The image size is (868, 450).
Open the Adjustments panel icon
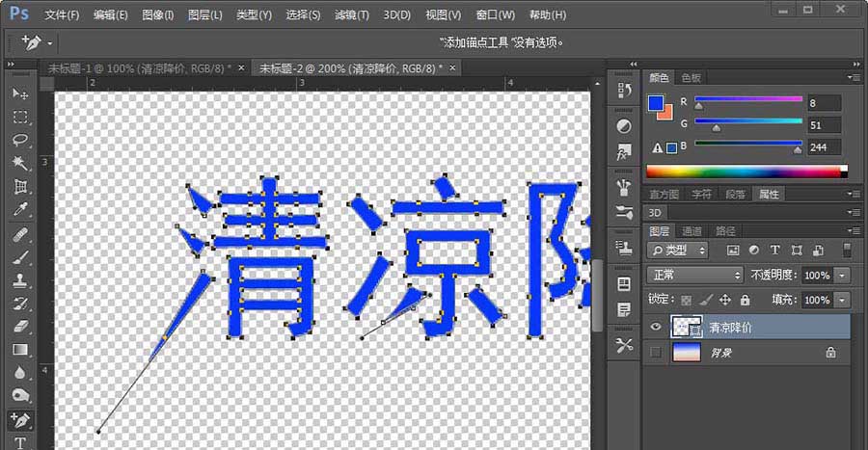pyautogui.click(x=624, y=126)
